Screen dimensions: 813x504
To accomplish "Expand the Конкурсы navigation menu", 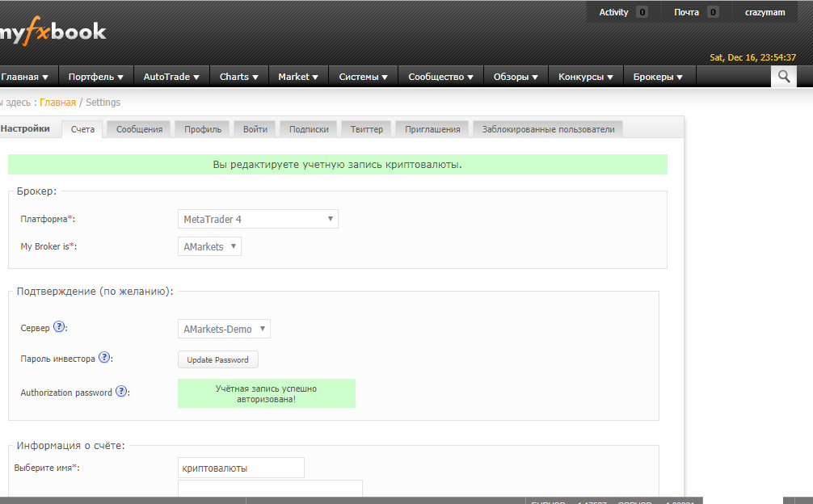I will coord(586,77).
